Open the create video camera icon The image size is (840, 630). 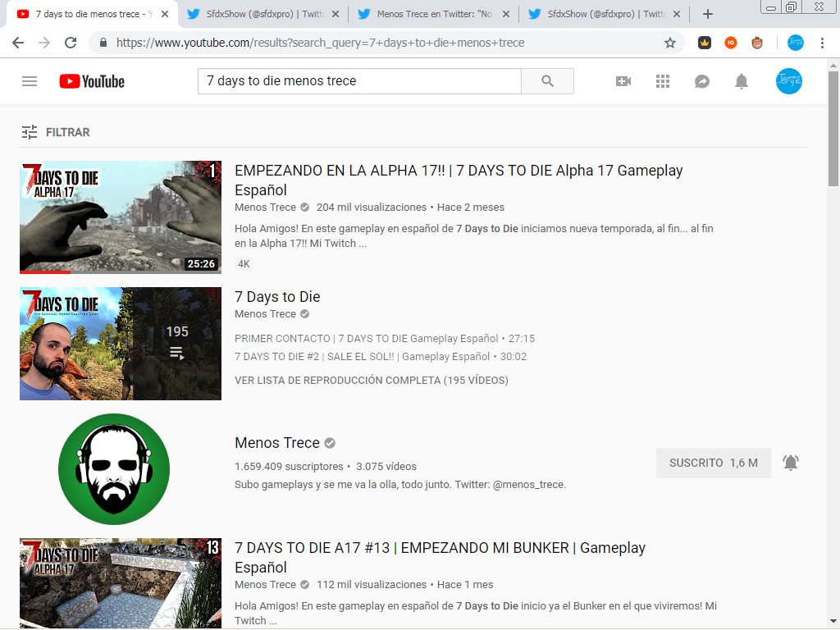click(623, 81)
